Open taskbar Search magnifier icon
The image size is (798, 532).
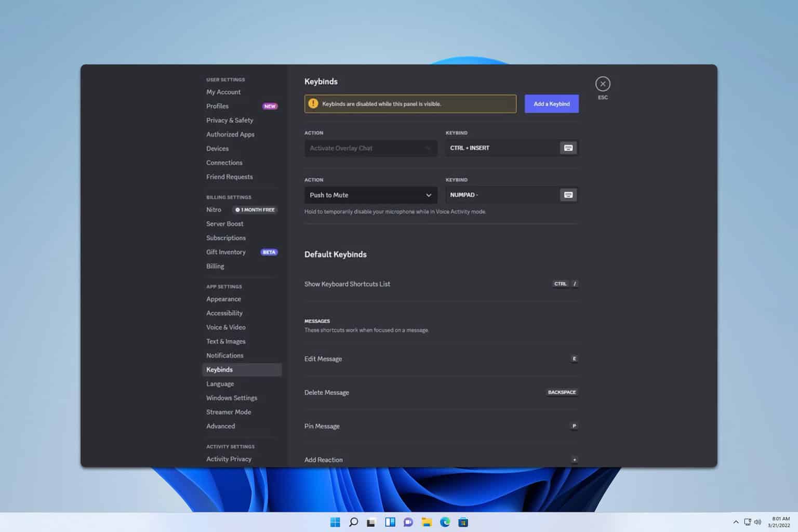tap(353, 522)
